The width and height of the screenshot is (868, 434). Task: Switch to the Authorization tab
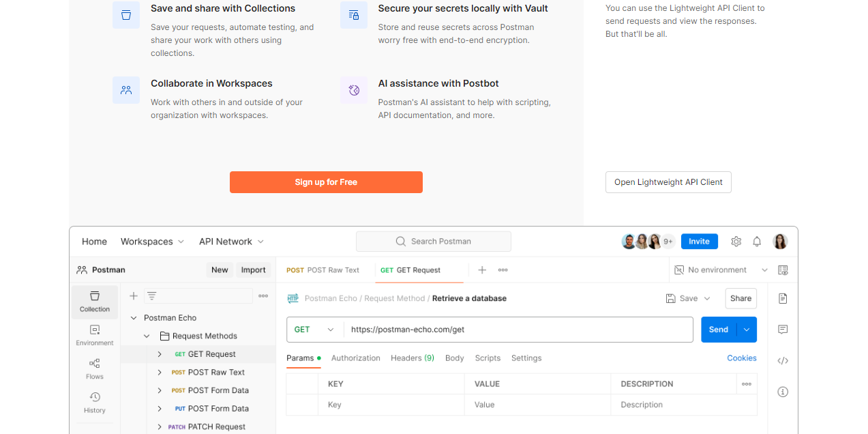point(355,358)
